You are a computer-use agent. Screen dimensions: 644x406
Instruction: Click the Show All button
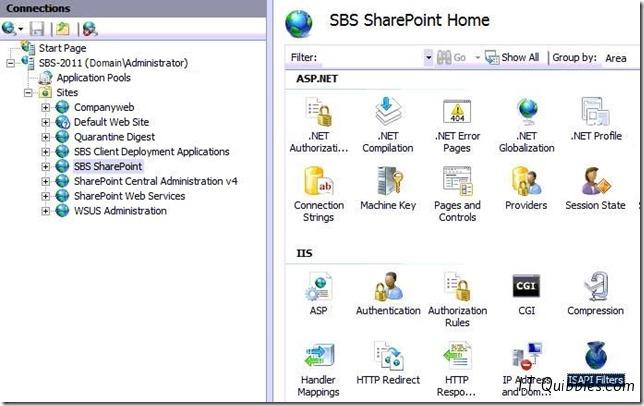(512, 57)
